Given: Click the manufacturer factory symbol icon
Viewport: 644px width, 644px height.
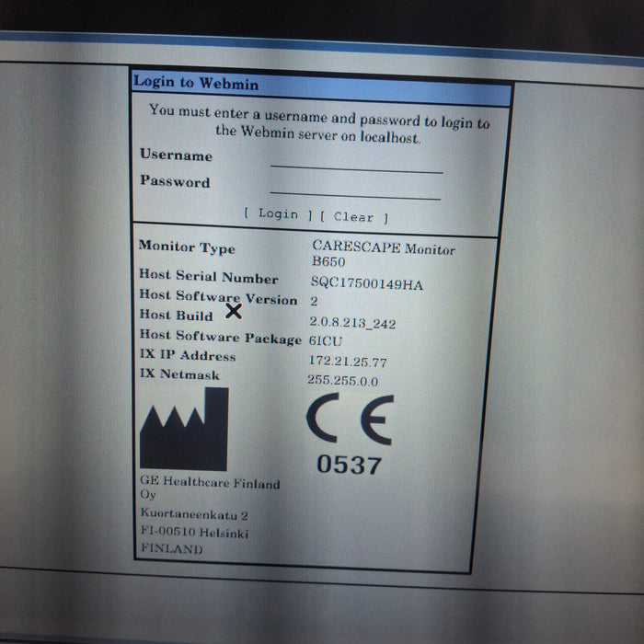Looking at the screenshot, I should pos(184,429).
